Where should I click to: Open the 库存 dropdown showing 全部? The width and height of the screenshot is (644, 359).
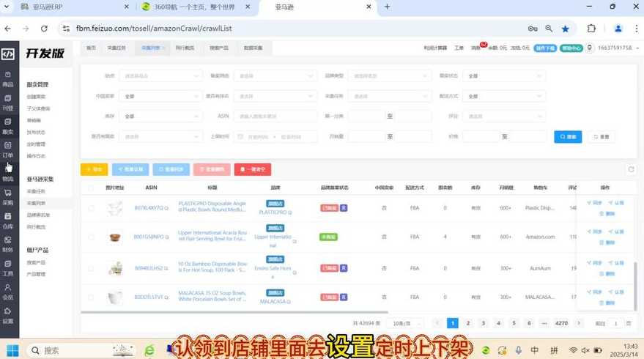(160, 116)
